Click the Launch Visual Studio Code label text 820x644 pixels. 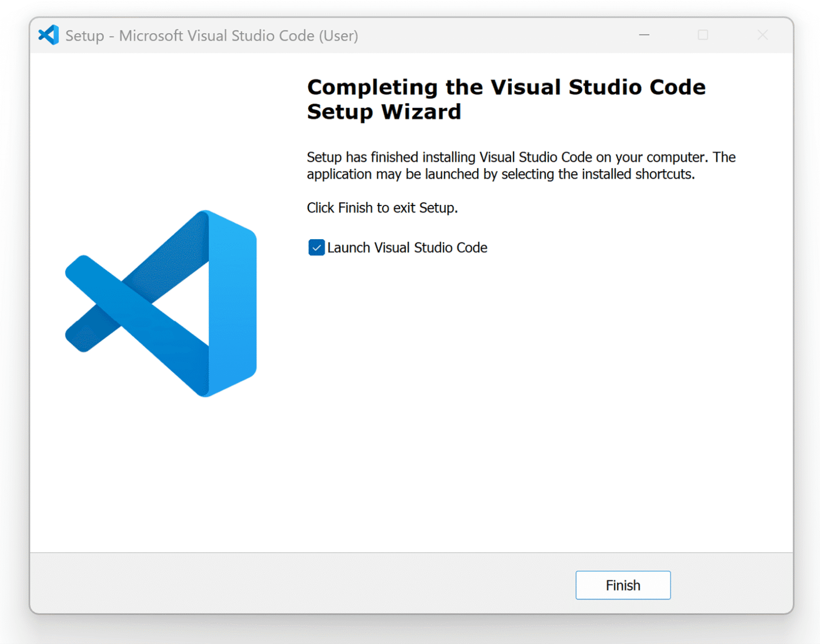407,247
